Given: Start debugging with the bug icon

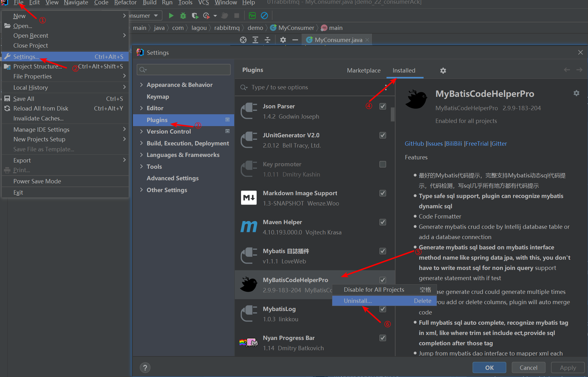Looking at the screenshot, I should (183, 15).
